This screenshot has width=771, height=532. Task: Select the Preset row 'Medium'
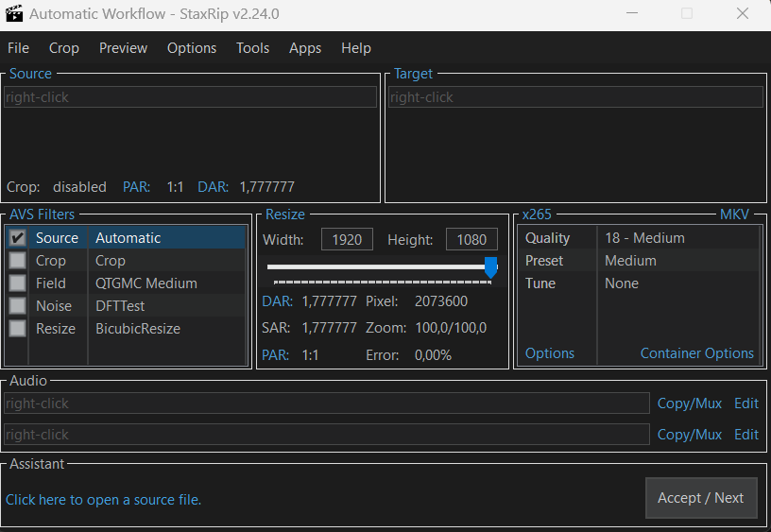point(639,261)
